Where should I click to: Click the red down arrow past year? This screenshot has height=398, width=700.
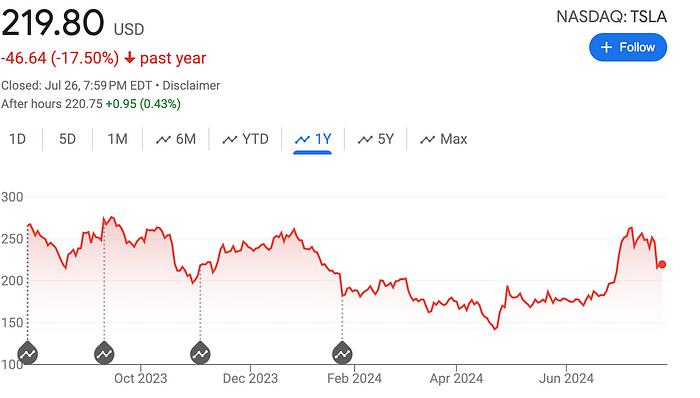[x=129, y=58]
